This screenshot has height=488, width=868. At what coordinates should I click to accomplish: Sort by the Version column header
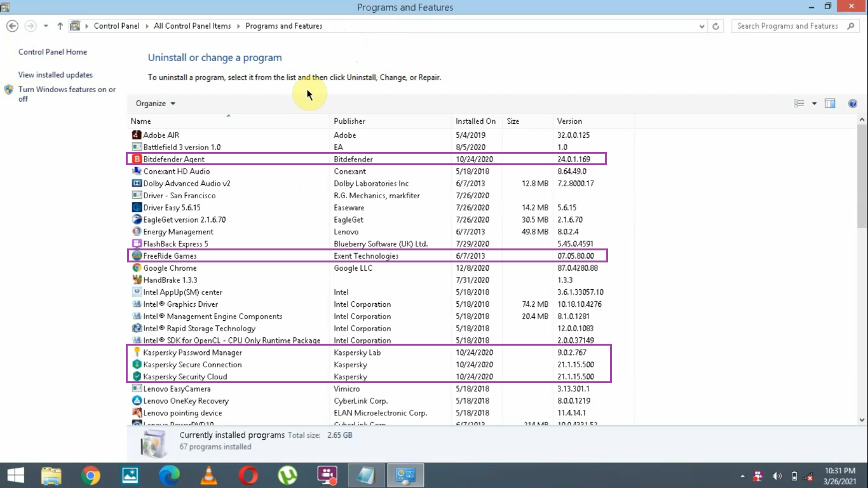pyautogui.click(x=593, y=121)
